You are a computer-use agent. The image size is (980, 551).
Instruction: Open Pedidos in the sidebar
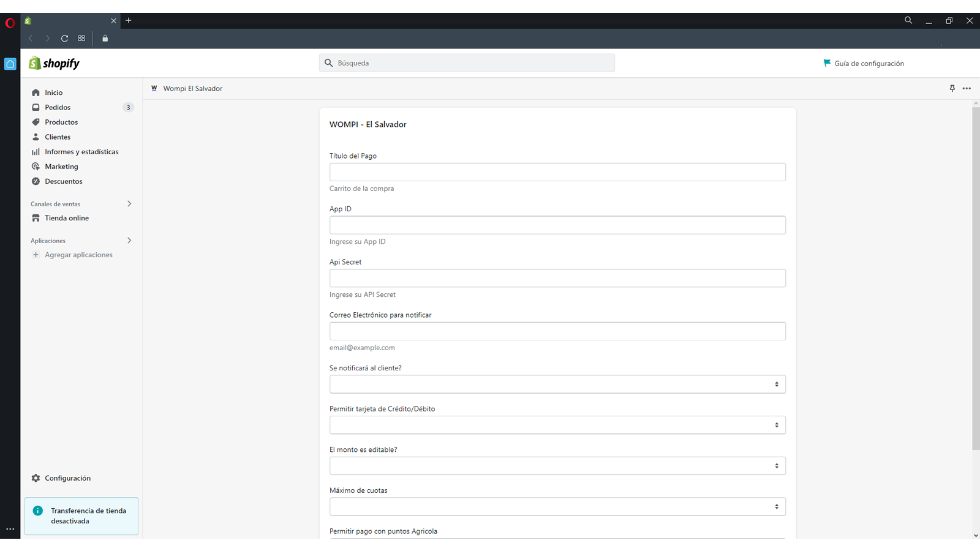tap(58, 107)
